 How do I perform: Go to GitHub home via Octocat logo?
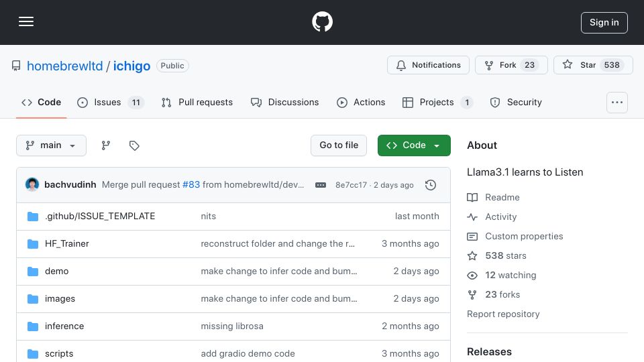(x=322, y=21)
